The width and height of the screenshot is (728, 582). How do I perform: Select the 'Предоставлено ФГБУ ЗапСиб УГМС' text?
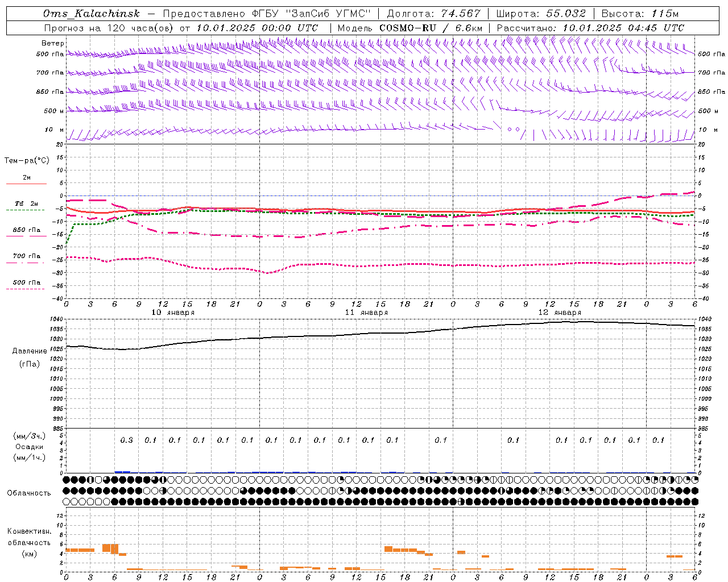coord(267,14)
